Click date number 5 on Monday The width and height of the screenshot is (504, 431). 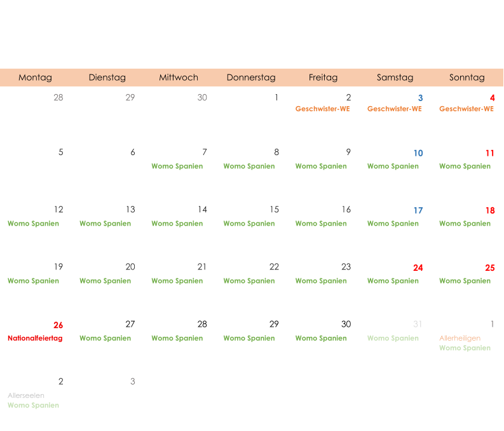tap(61, 152)
